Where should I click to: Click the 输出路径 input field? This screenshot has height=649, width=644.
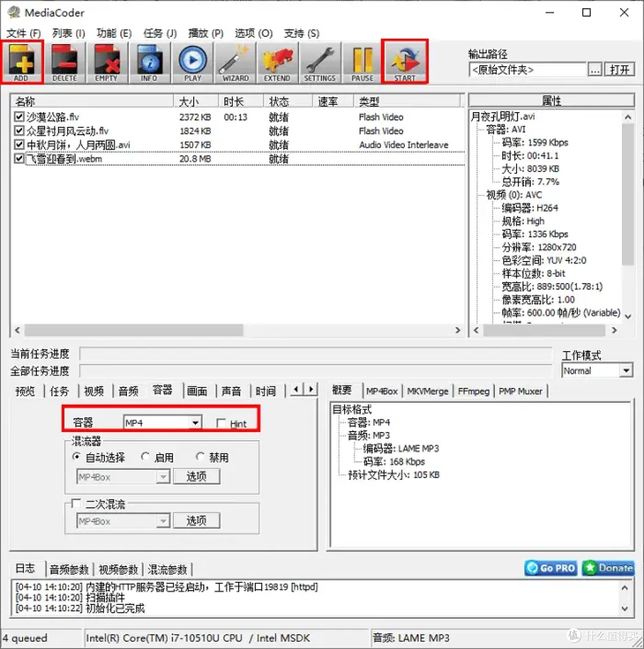(528, 70)
